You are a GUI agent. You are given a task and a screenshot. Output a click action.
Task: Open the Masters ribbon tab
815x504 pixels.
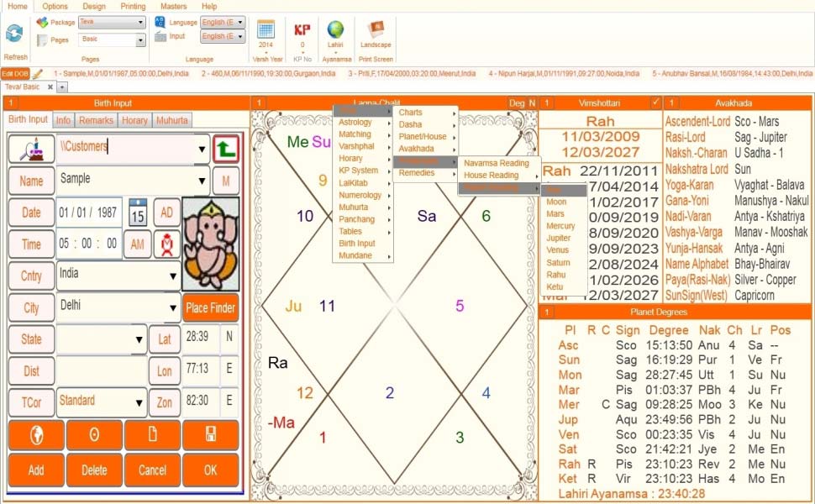(174, 6)
